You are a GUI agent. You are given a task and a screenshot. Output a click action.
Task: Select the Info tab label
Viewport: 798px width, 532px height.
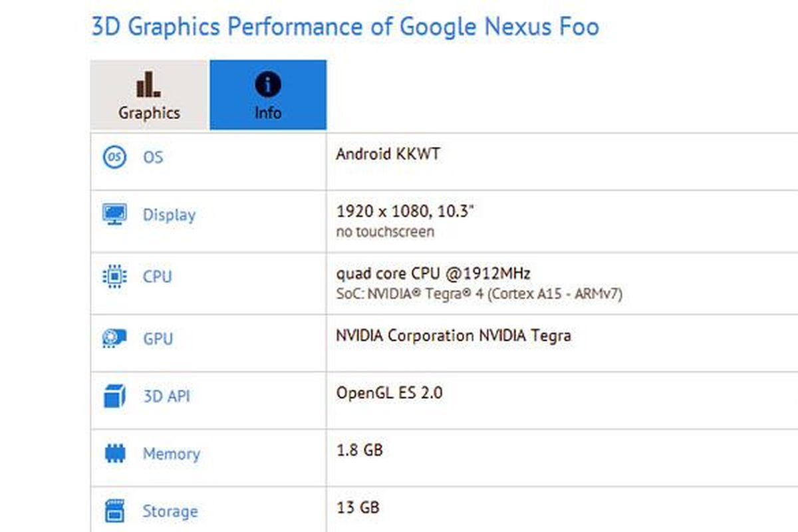268,112
